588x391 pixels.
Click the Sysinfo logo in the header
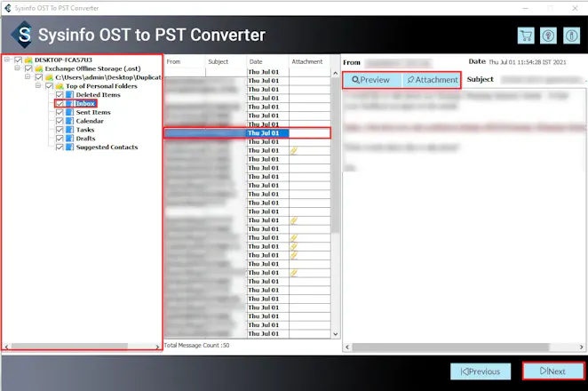(22, 35)
